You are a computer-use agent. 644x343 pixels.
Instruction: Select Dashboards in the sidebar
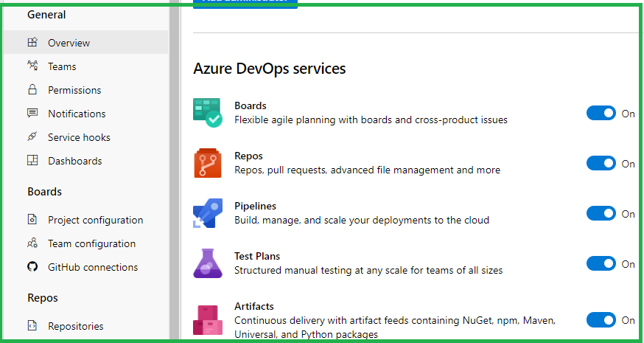[x=85, y=161]
